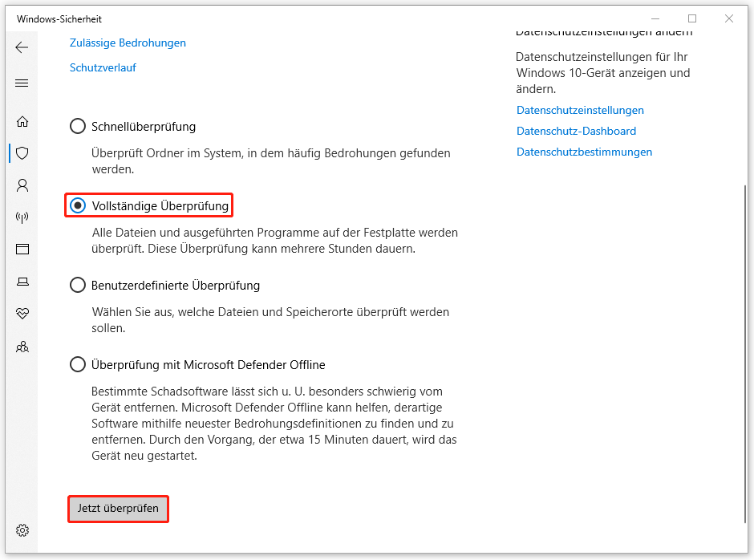The image size is (754, 560).
Task: View the Schutzverlauf
Action: (103, 67)
